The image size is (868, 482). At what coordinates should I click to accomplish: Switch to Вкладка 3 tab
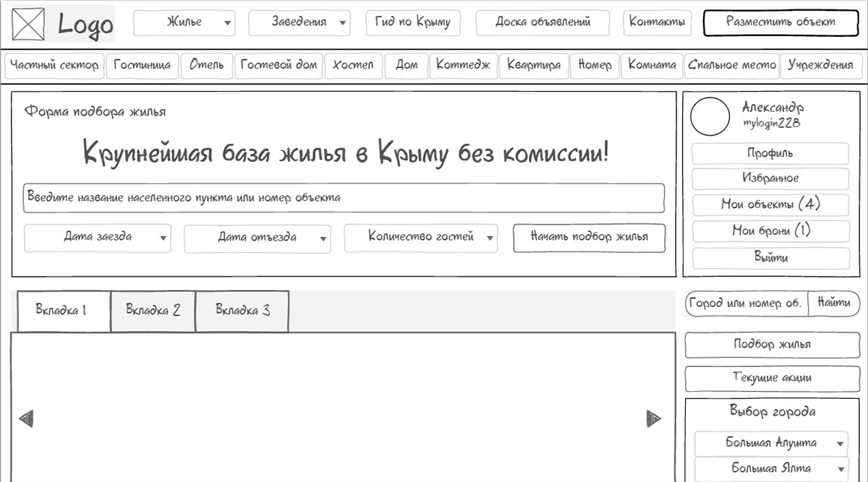pyautogui.click(x=242, y=311)
